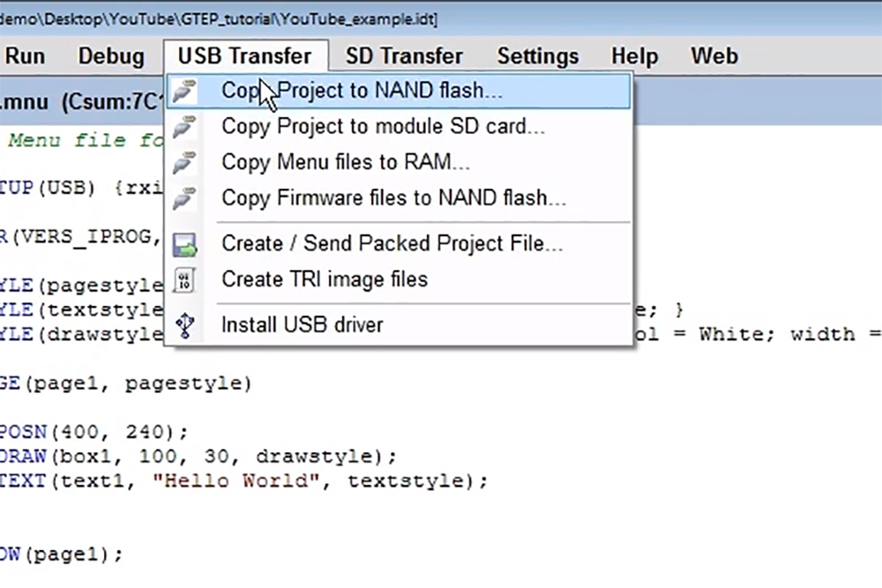Click the Install USB driver trident icon

[184, 325]
